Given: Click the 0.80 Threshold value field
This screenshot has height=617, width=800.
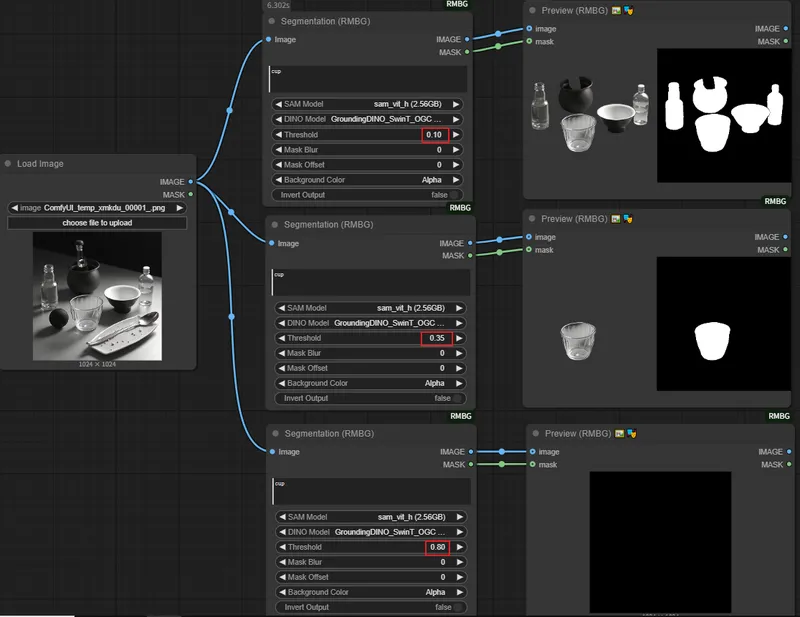Looking at the screenshot, I should (x=437, y=547).
